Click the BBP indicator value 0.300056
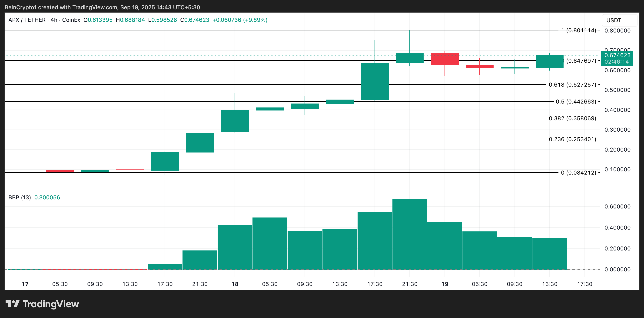Image resolution: width=644 pixels, height=318 pixels. tap(47, 197)
